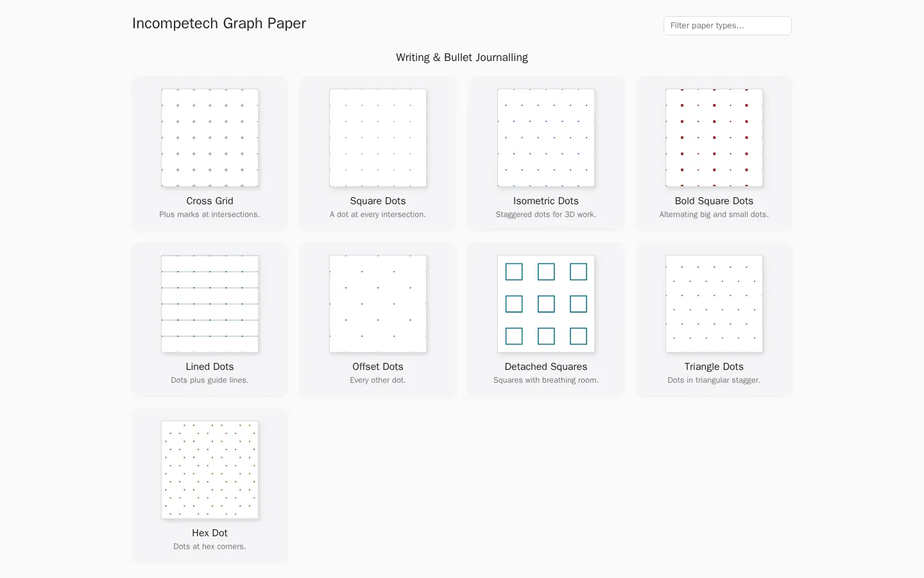Select the Bold Square Dots title
The width and height of the screenshot is (924, 578).
click(714, 201)
